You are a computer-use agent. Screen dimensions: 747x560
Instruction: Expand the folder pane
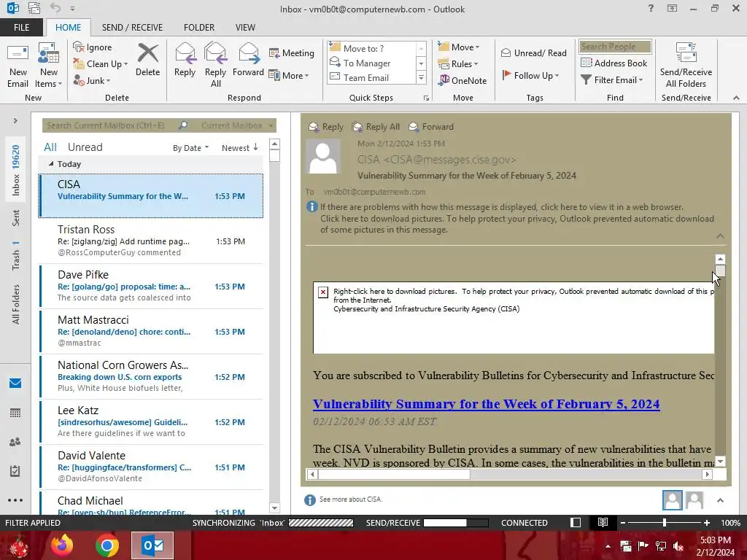pyautogui.click(x=15, y=121)
